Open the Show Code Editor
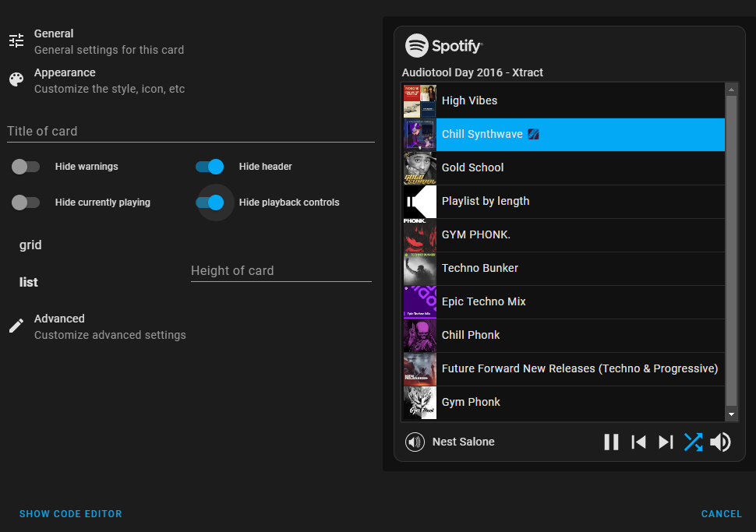This screenshot has width=756, height=532. [x=70, y=513]
